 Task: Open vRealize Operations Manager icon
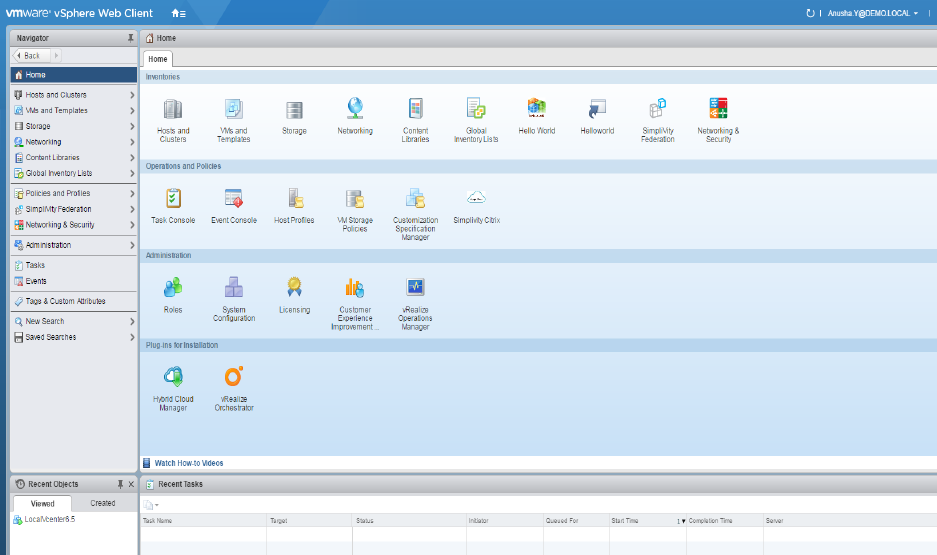coord(415,289)
